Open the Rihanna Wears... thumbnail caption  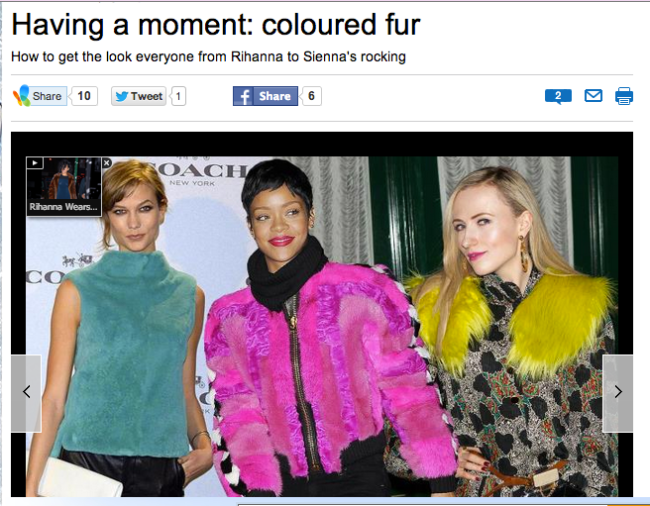(x=63, y=207)
